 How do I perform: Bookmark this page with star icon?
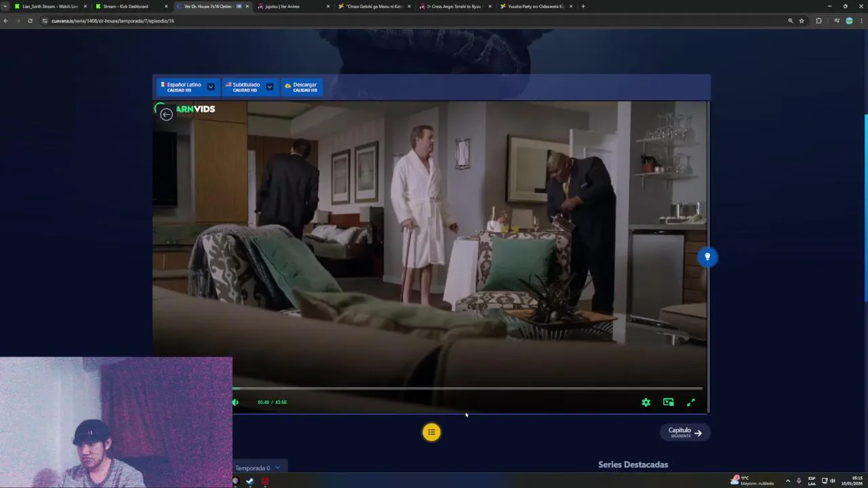(802, 21)
